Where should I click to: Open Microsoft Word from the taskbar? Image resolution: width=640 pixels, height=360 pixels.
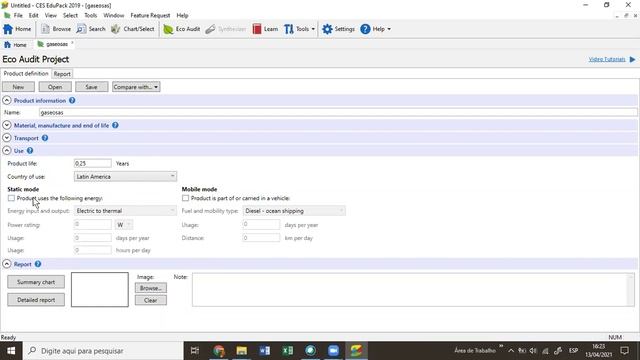pos(264,351)
